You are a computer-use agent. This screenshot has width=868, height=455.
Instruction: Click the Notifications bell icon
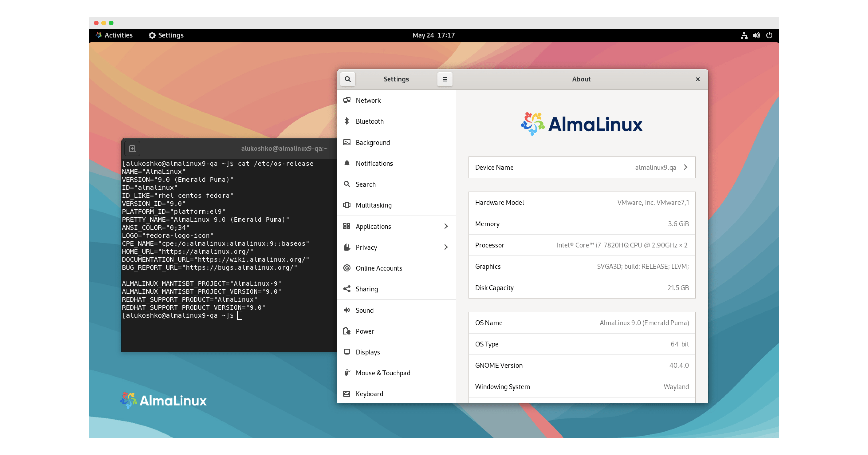coord(347,163)
